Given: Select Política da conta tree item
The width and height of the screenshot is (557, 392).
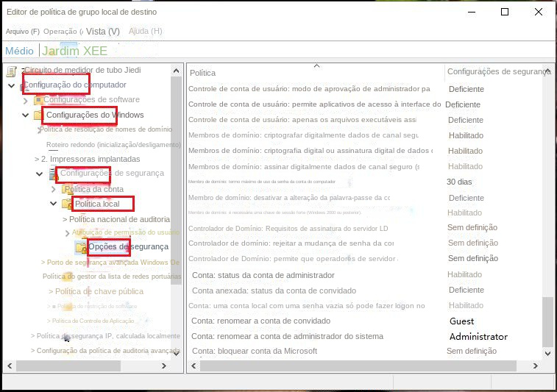Looking at the screenshot, I should tap(94, 189).
